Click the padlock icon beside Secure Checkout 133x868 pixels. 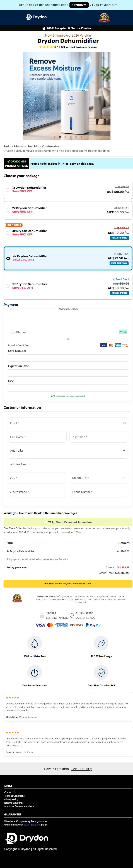click(44, 28)
